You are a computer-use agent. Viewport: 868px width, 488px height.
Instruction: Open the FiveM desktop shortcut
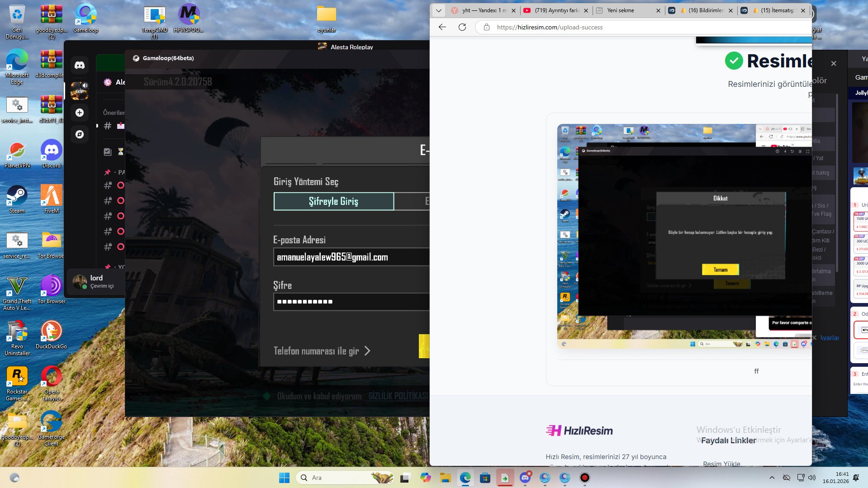point(52,199)
